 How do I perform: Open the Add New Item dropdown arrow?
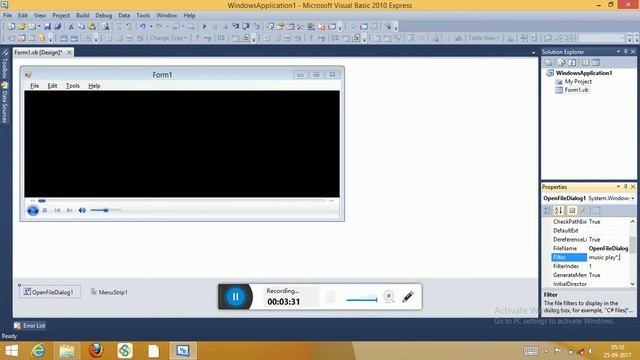pos(39,27)
